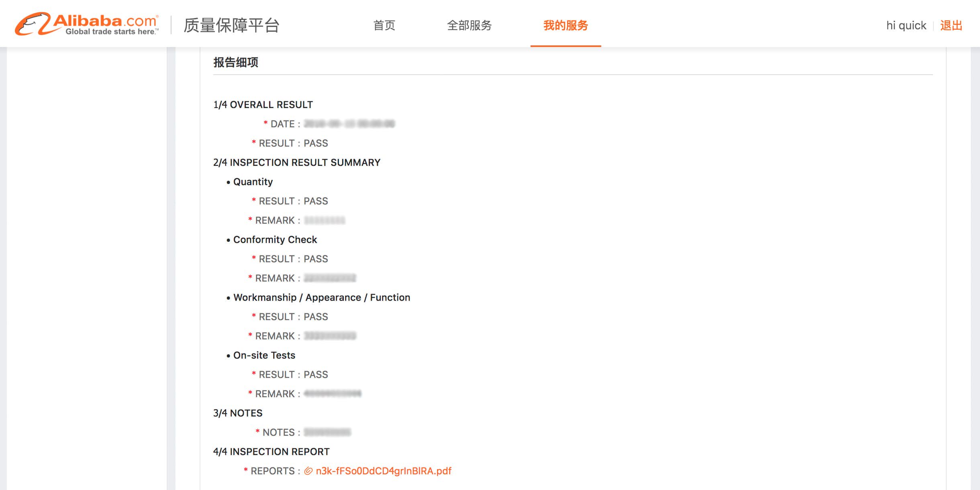The width and height of the screenshot is (980, 490).
Task: Select the 我的服务 tab
Action: (566, 25)
